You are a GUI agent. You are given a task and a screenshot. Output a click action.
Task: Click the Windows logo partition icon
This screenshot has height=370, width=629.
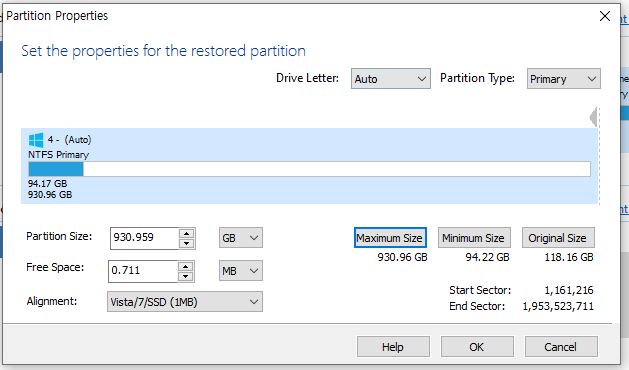36,140
